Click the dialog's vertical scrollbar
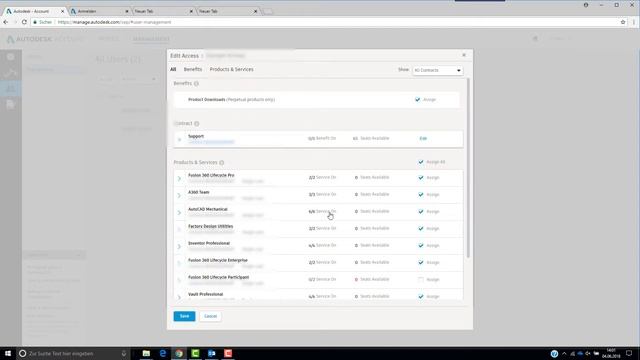Image resolution: width=640 pixels, height=360 pixels. [x=468, y=168]
